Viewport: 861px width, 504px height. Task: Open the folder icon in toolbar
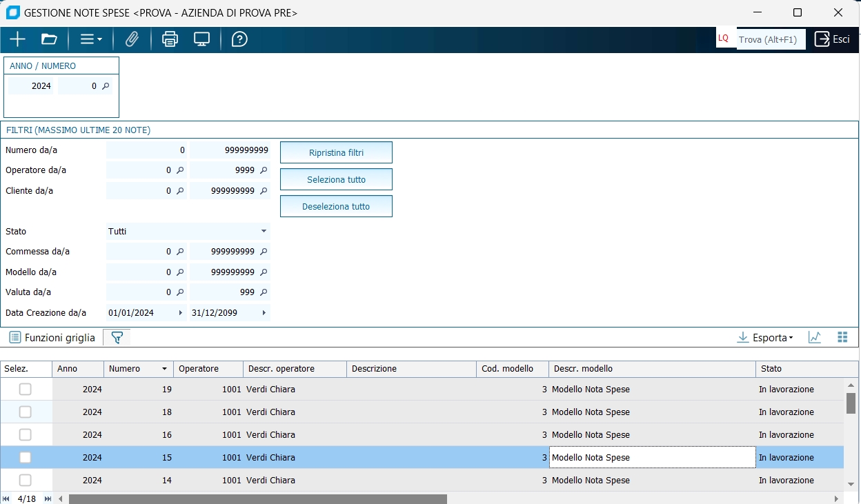click(49, 39)
